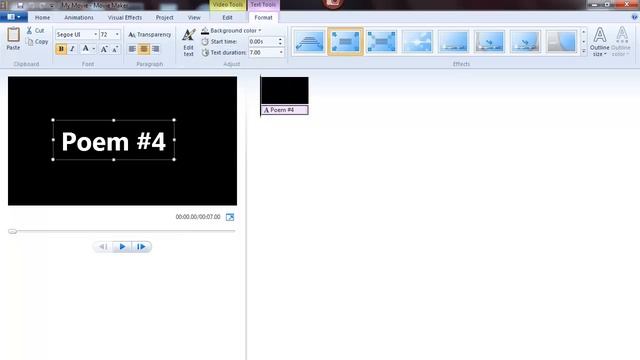Switch to Video Tools Edit tab
Image resolution: width=640 pixels, height=360 pixels.
coord(227,18)
